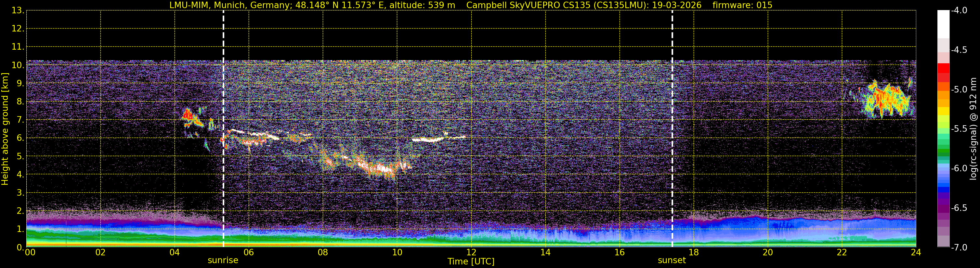Click the time tick label '24'
Screen dimensions: 980x268
[916, 252]
